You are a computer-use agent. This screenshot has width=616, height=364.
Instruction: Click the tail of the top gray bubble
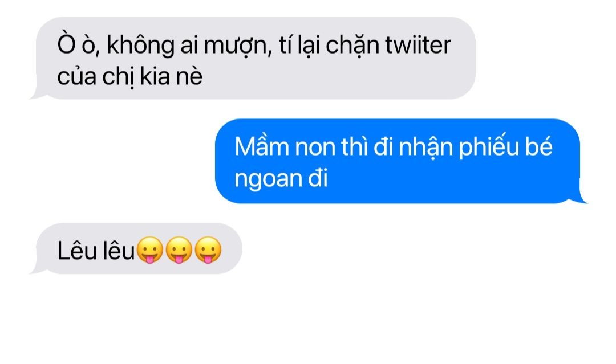click(x=37, y=93)
